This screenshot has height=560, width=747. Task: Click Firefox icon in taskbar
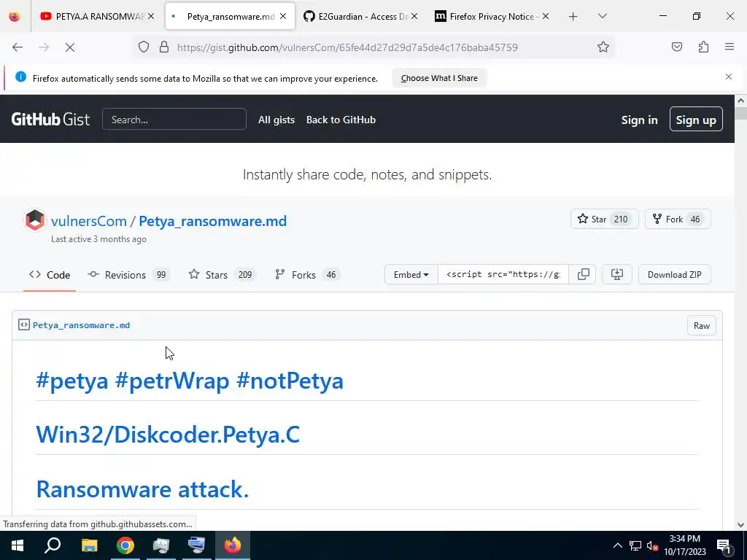(x=233, y=545)
